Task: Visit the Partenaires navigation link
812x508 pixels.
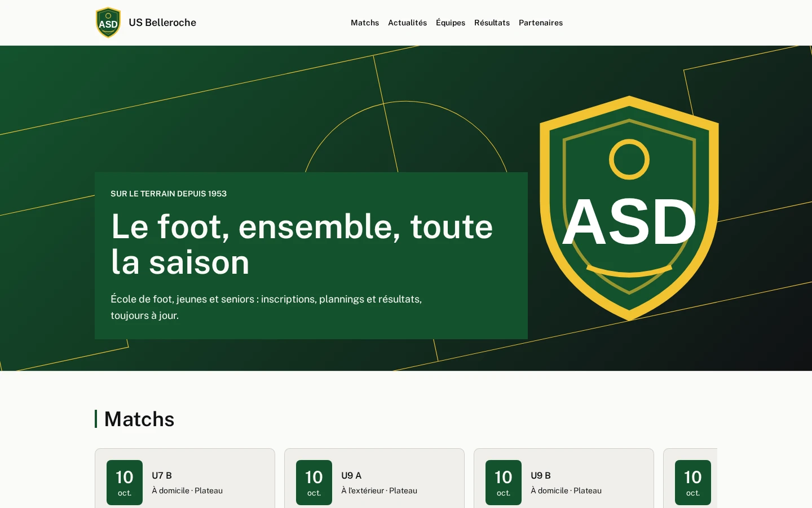Action: [541, 23]
